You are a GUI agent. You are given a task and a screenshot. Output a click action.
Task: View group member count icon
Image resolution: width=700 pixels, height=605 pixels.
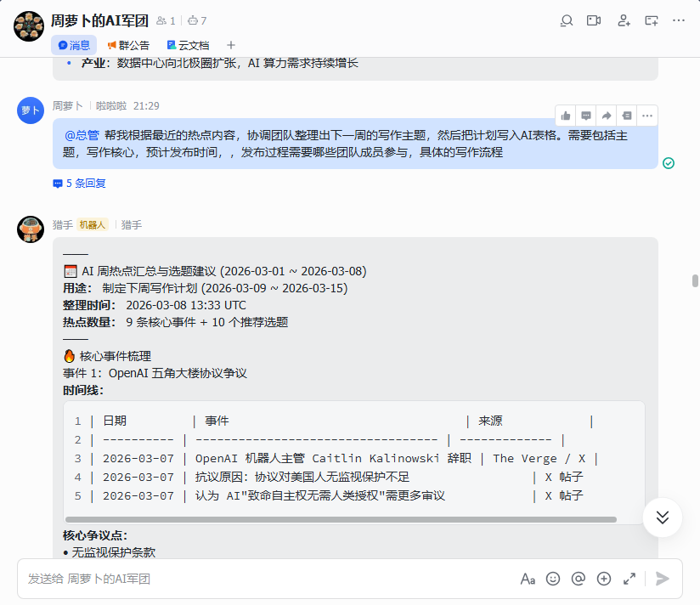[161, 20]
